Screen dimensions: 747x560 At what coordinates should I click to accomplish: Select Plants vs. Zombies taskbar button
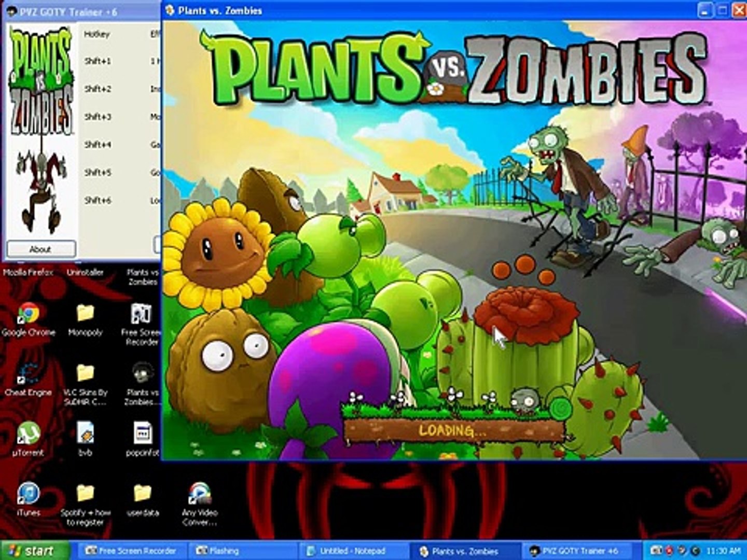(464, 551)
